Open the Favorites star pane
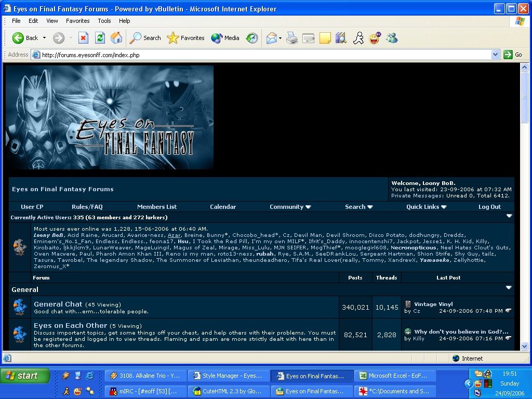The height and width of the screenshot is (399, 532). (185, 38)
